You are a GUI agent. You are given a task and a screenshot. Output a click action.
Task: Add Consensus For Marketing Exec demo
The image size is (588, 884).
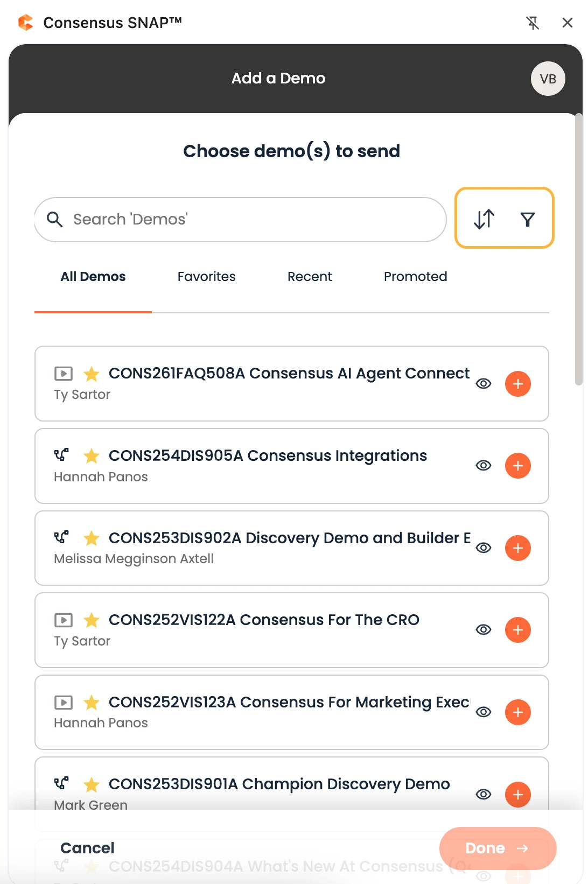[517, 712]
